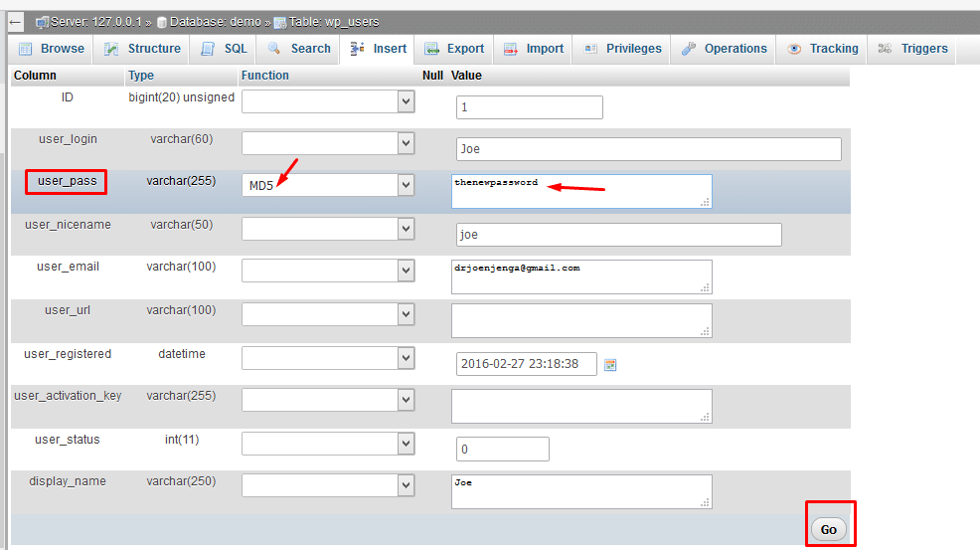The image size is (980, 550).
Task: Click the display_name textarea with Joe
Action: point(581,491)
